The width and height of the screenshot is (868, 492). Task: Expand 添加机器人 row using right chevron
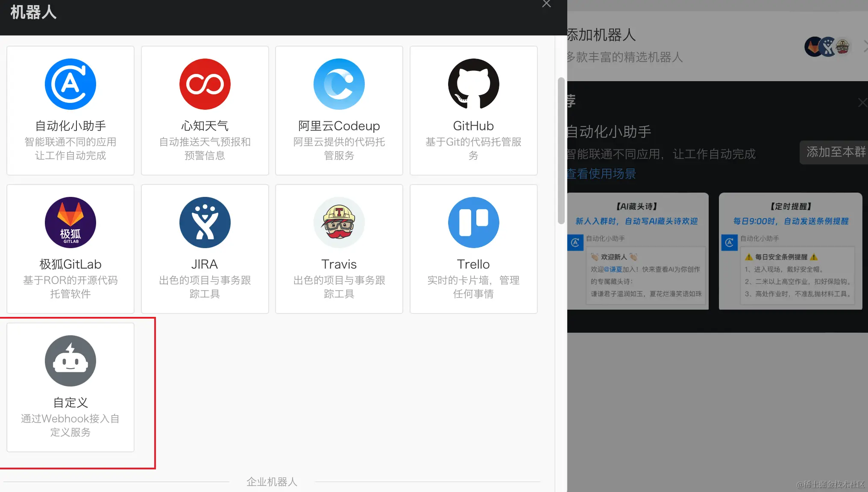(865, 47)
